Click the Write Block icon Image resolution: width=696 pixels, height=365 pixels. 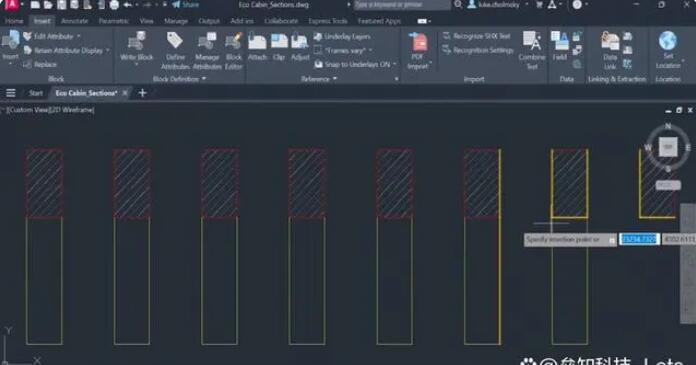click(x=136, y=42)
